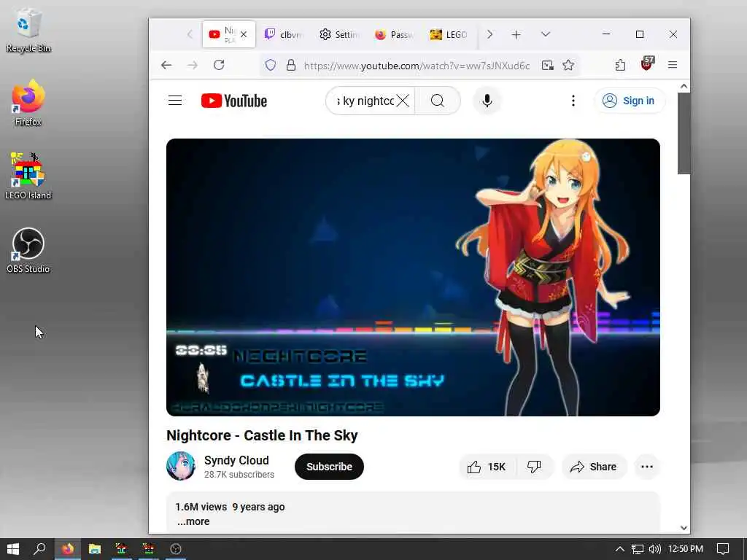
Task: Switch to the clbvm Twitch tab
Action: 284,34
